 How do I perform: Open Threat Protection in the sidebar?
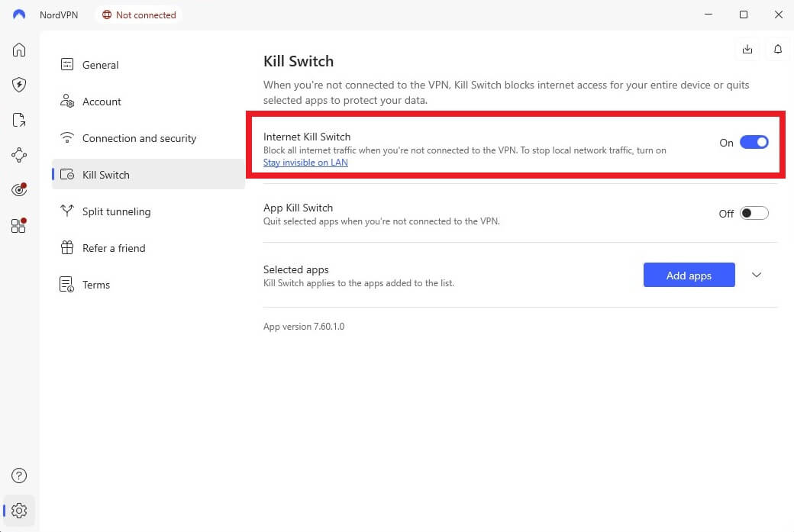18,85
